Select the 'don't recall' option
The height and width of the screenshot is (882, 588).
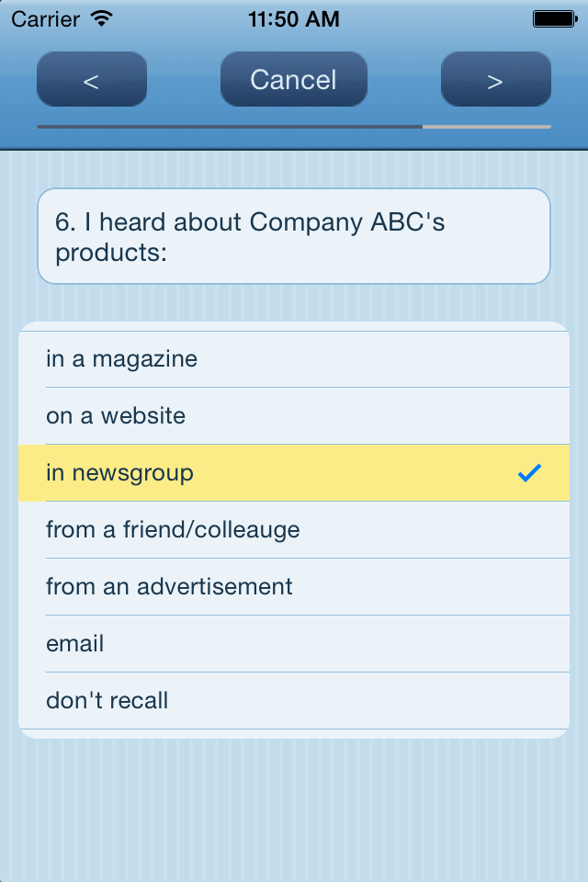(294, 701)
